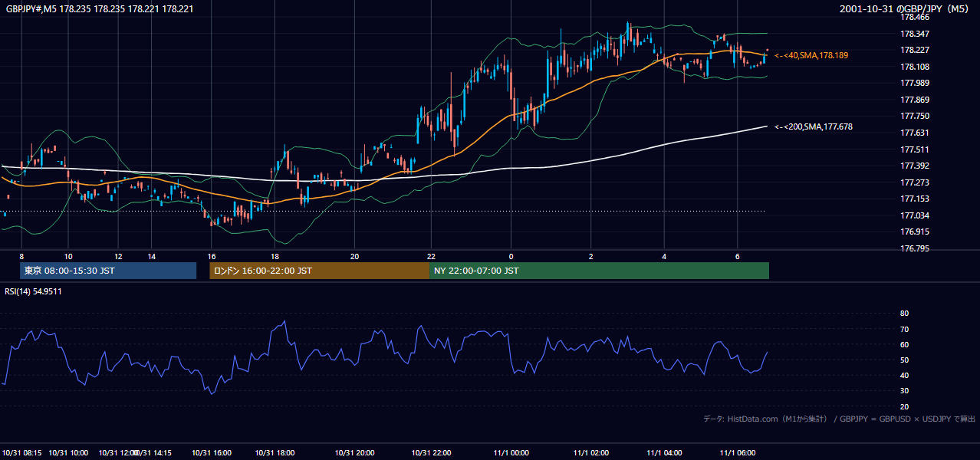The width and height of the screenshot is (980, 460).
Task: Click the NY 22:00-07:00 JST session bar
Action: point(599,271)
